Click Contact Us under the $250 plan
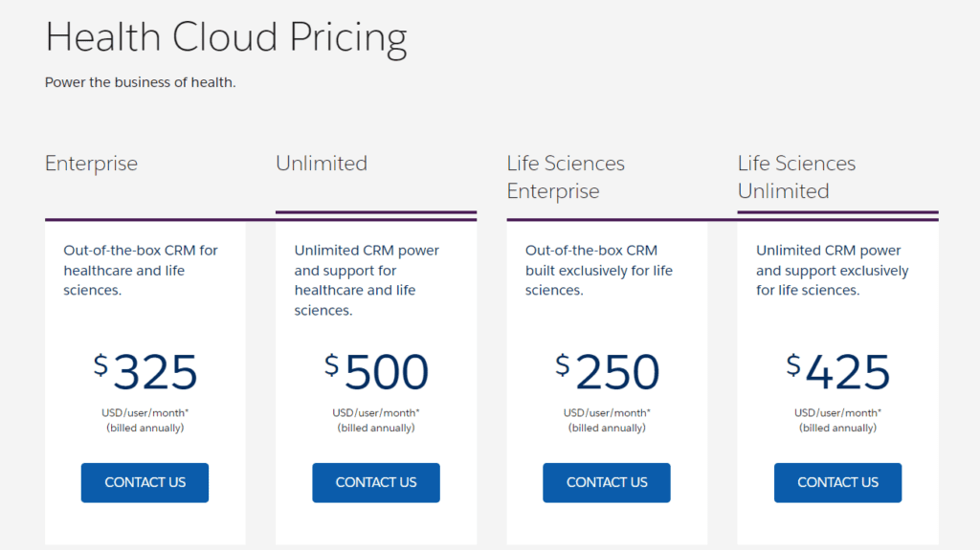 (607, 482)
